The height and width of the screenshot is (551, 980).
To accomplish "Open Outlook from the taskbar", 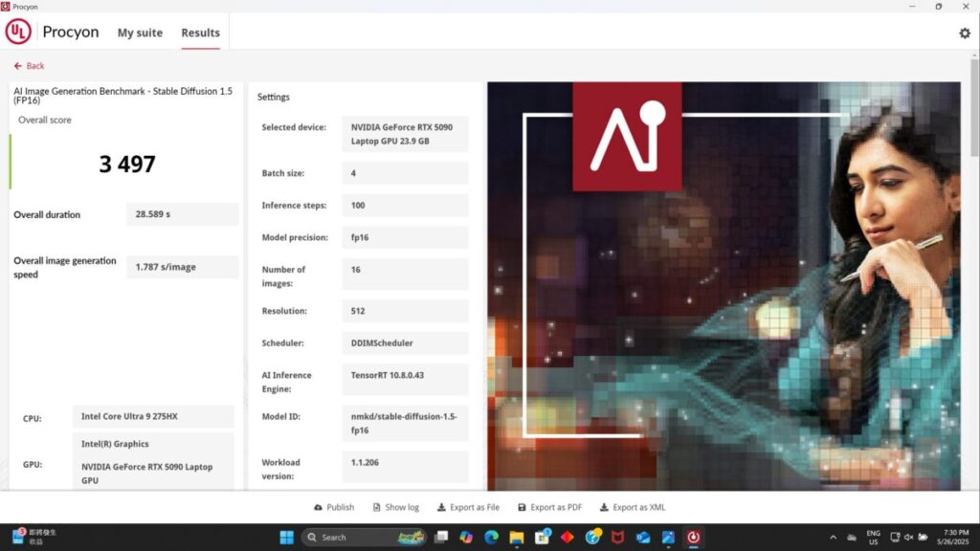I will (x=642, y=538).
